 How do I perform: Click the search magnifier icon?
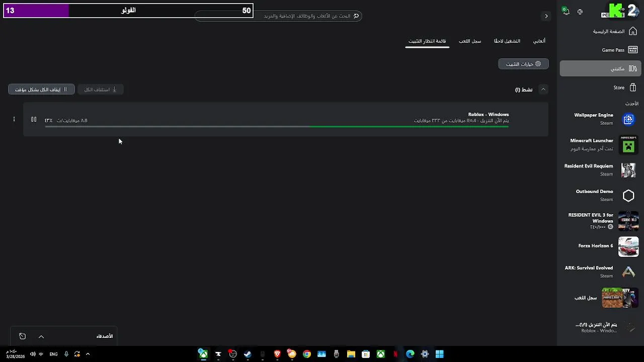[x=356, y=16]
